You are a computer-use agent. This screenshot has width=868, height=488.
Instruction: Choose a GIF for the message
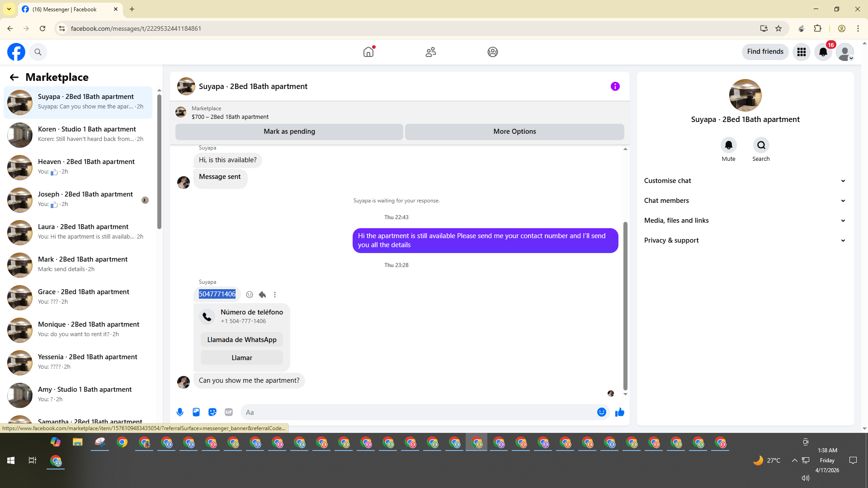(229, 412)
